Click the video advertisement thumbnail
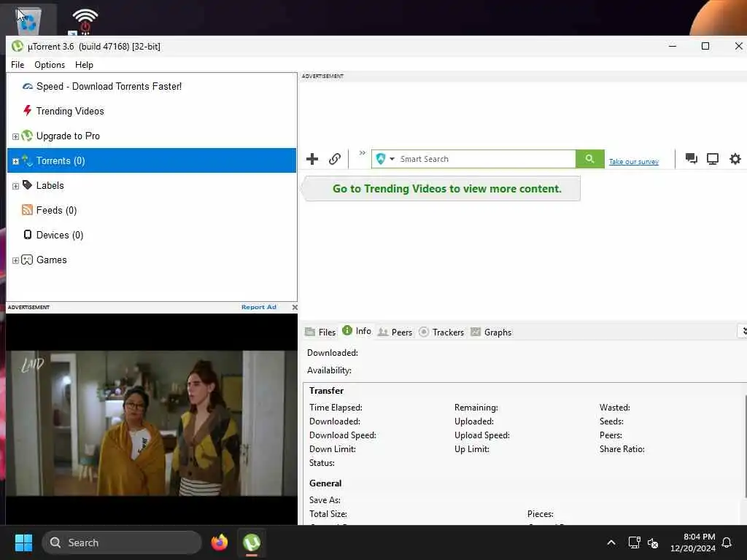Image resolution: width=747 pixels, height=560 pixels. [152, 423]
